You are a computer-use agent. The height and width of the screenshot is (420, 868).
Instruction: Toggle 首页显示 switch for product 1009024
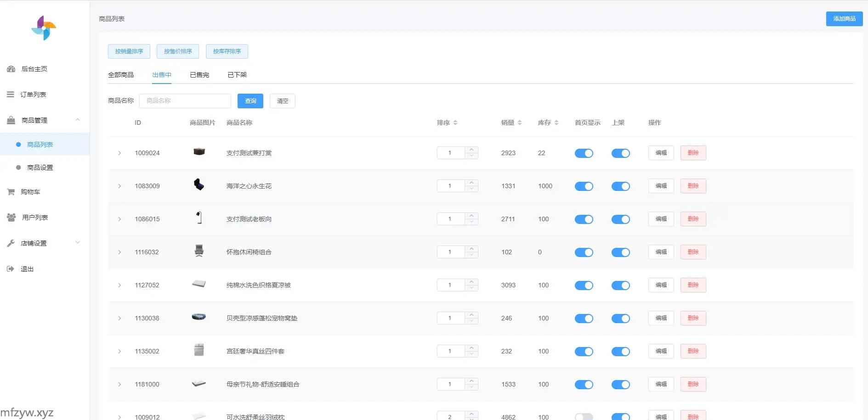(x=584, y=153)
